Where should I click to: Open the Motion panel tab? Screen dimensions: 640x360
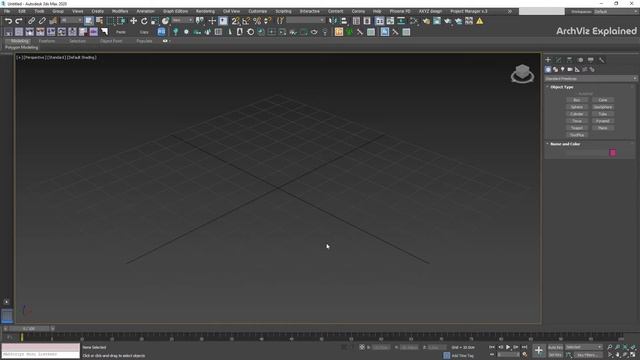pyautogui.click(x=580, y=60)
